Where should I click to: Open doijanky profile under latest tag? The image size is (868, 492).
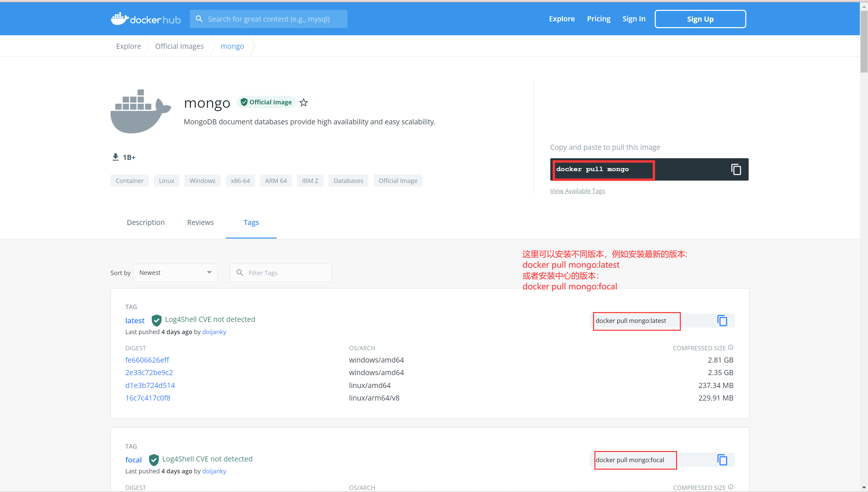pos(214,332)
